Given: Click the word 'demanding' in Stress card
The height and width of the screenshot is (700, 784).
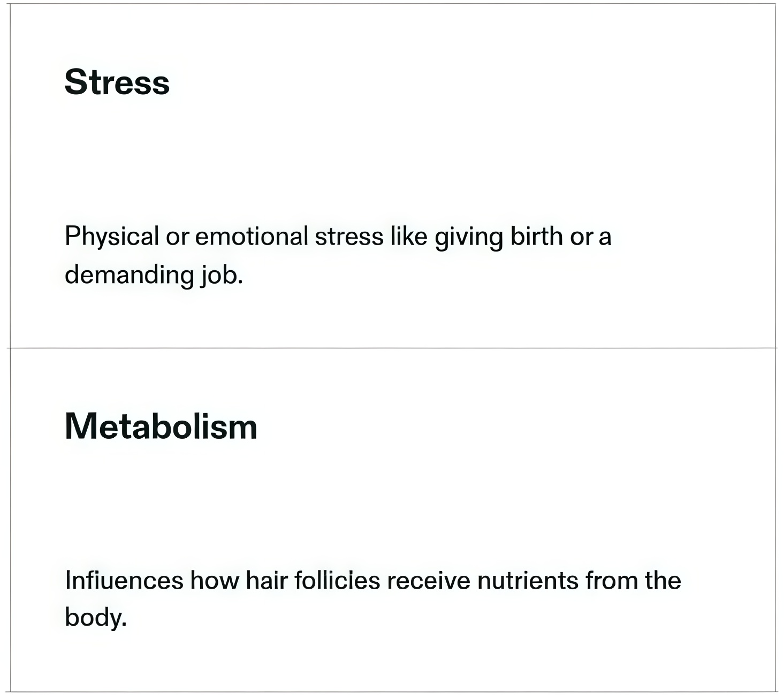Looking at the screenshot, I should click(129, 275).
